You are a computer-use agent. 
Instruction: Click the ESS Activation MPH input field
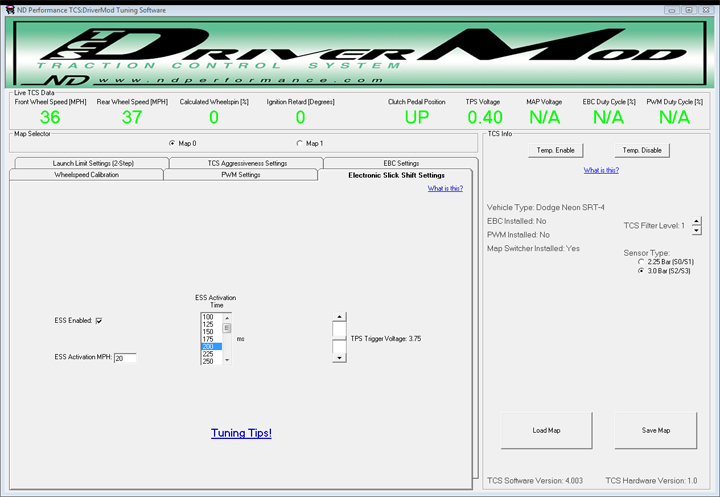pos(125,358)
